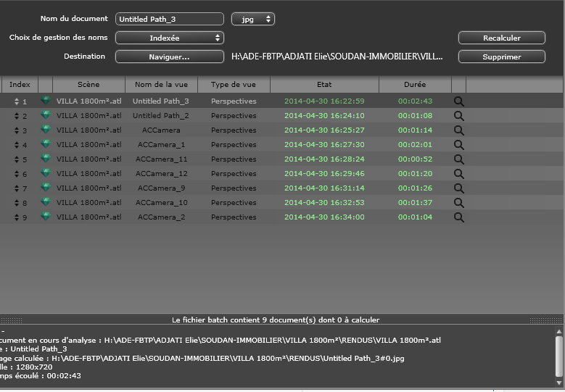The width and height of the screenshot is (565, 392).
Task: Sort by the Etat column header
Action: pyautogui.click(x=324, y=85)
